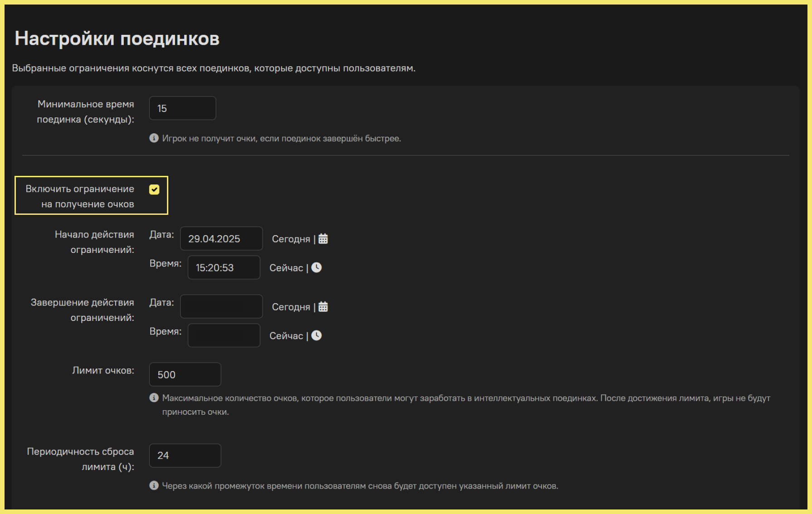
Task: Open clock picker for restriction end time
Action: tap(317, 335)
